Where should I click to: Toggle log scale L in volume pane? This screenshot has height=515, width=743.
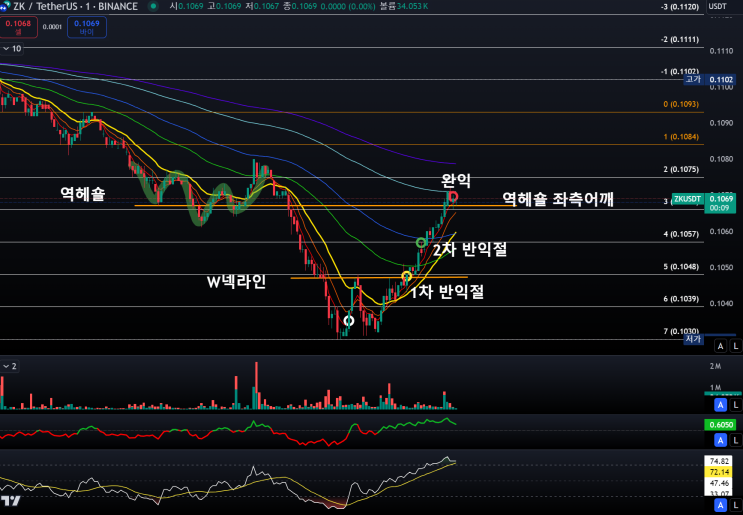(735, 405)
